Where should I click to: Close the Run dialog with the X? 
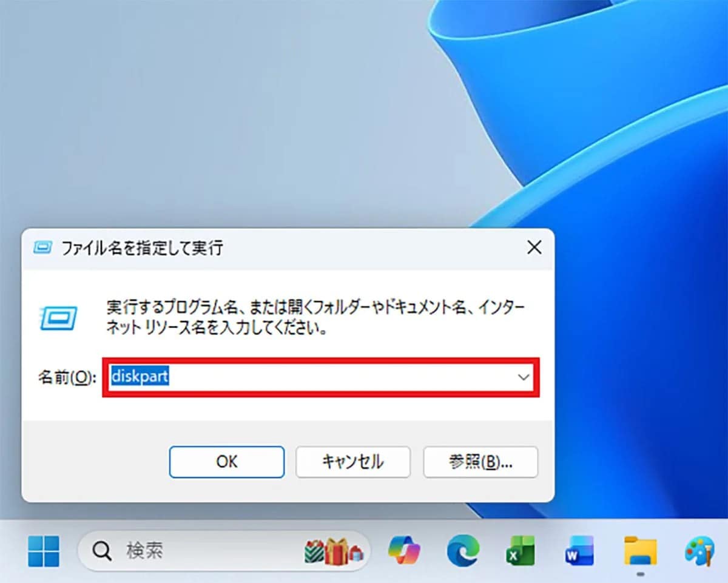534,248
